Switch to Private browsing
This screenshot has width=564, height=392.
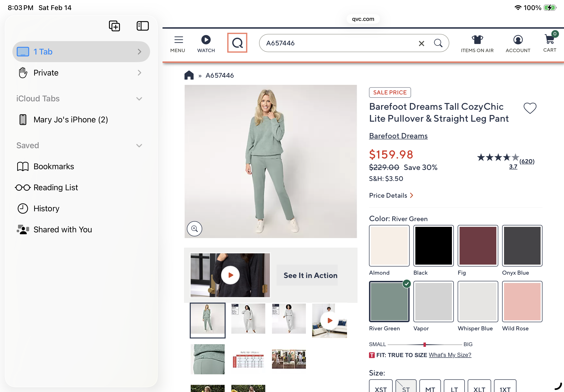click(x=81, y=73)
